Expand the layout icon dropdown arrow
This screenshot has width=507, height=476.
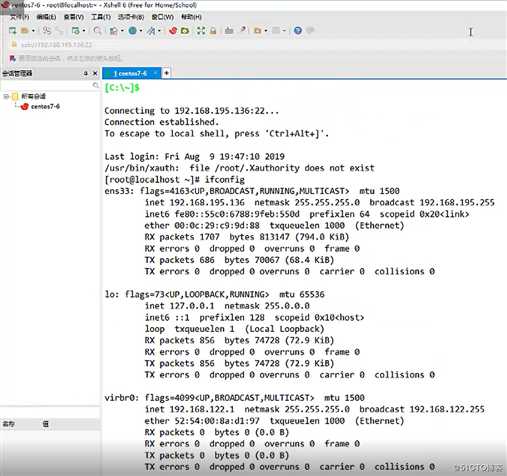coord(284,31)
